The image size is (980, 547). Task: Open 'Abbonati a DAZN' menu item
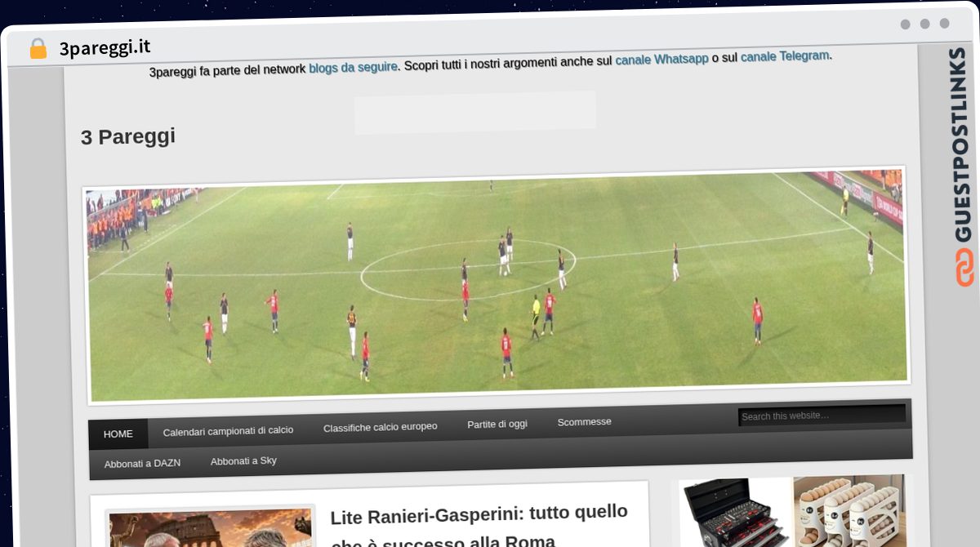[x=142, y=464]
